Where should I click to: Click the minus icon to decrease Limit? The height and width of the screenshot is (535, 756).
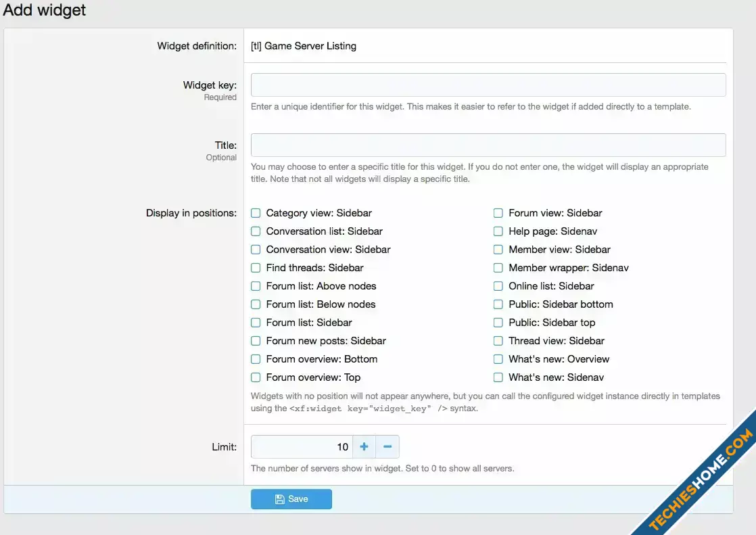387,446
